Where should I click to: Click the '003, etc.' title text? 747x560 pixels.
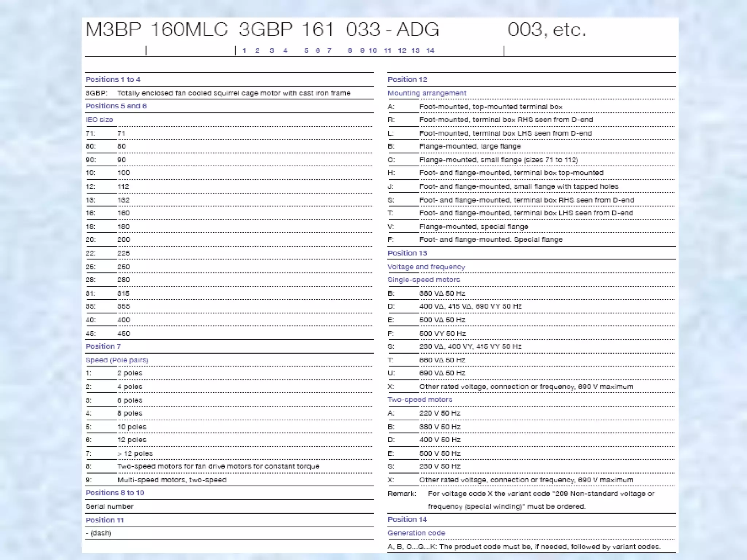[x=546, y=30]
